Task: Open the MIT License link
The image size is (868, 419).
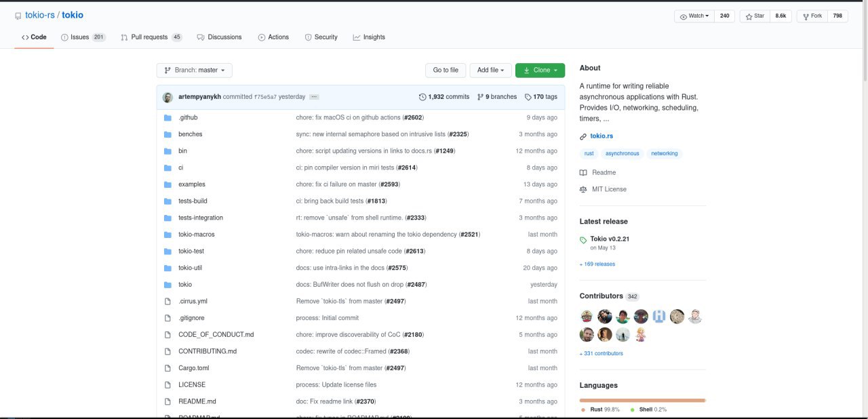Action: 604,189
